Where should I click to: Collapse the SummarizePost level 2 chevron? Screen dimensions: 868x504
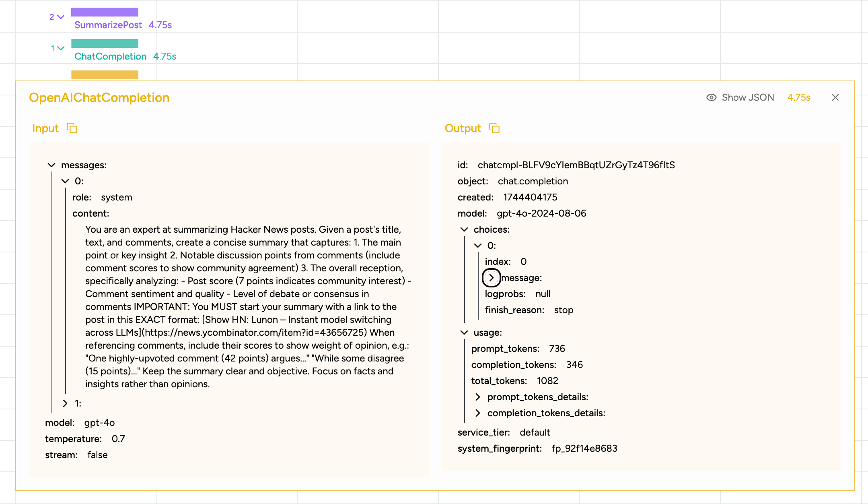[x=61, y=17]
